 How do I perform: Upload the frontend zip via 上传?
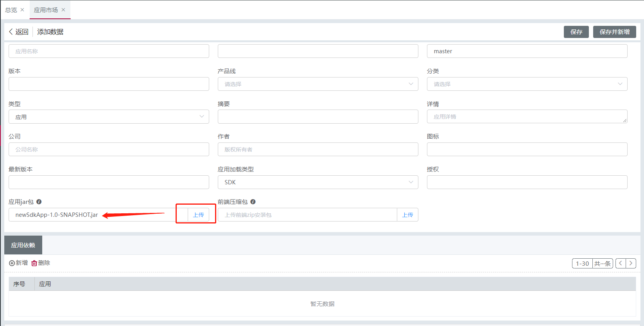coord(407,215)
